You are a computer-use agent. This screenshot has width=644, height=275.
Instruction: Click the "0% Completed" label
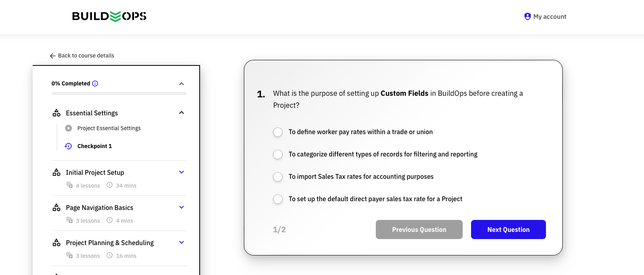pyautogui.click(x=71, y=83)
